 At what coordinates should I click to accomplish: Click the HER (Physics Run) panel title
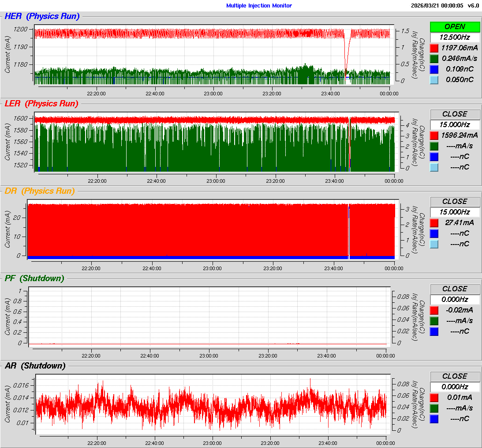click(x=42, y=16)
